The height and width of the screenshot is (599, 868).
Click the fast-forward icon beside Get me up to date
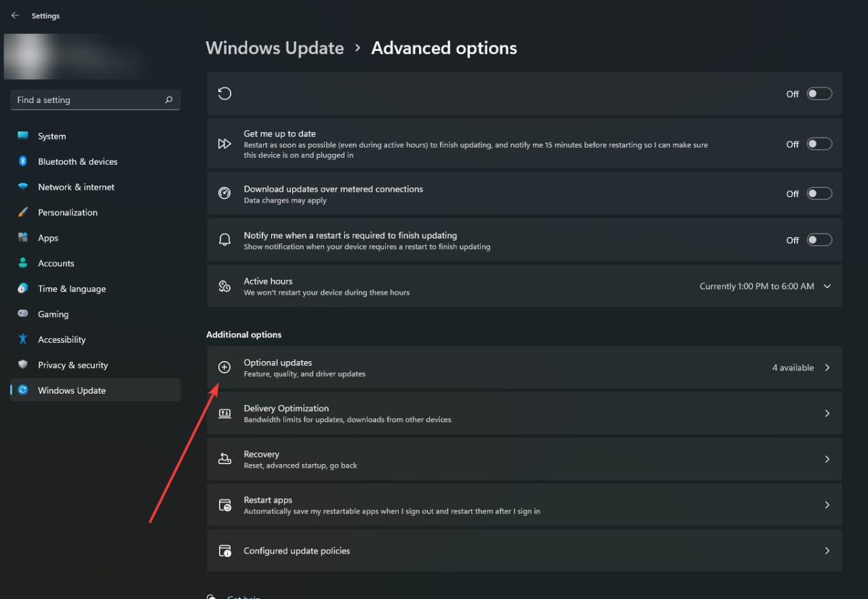[224, 144]
